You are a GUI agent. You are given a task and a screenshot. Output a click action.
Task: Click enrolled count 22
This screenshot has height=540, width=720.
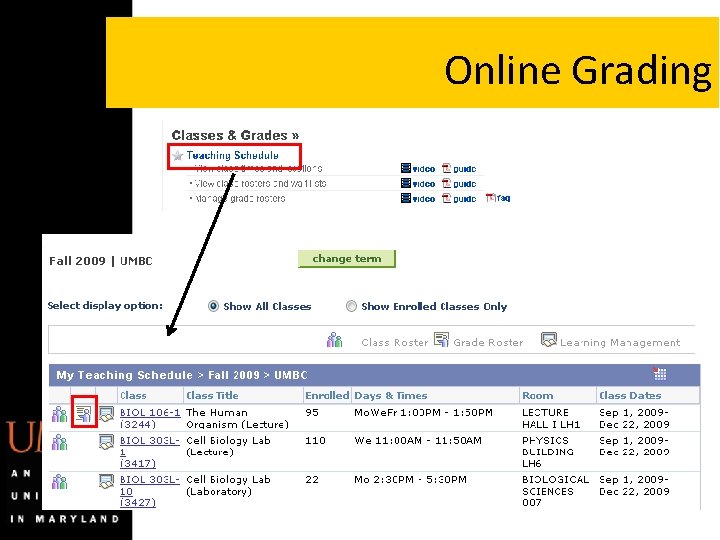312,479
